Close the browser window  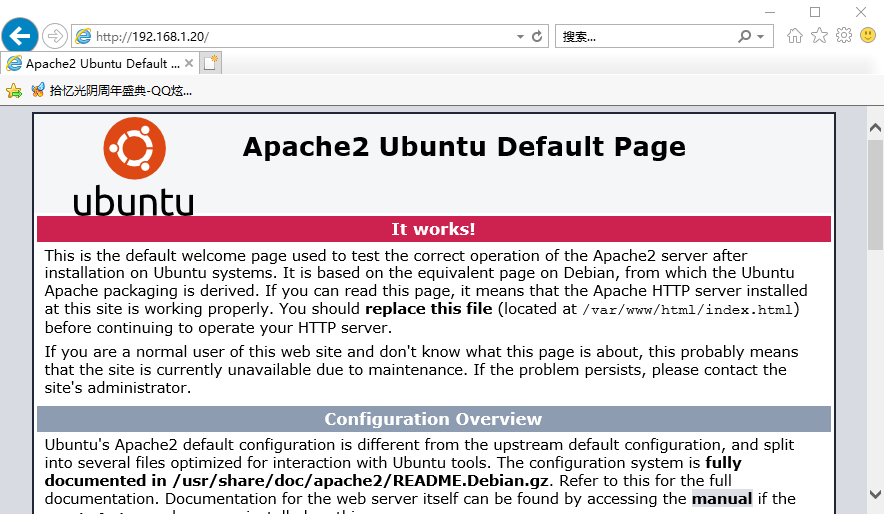coord(861,12)
